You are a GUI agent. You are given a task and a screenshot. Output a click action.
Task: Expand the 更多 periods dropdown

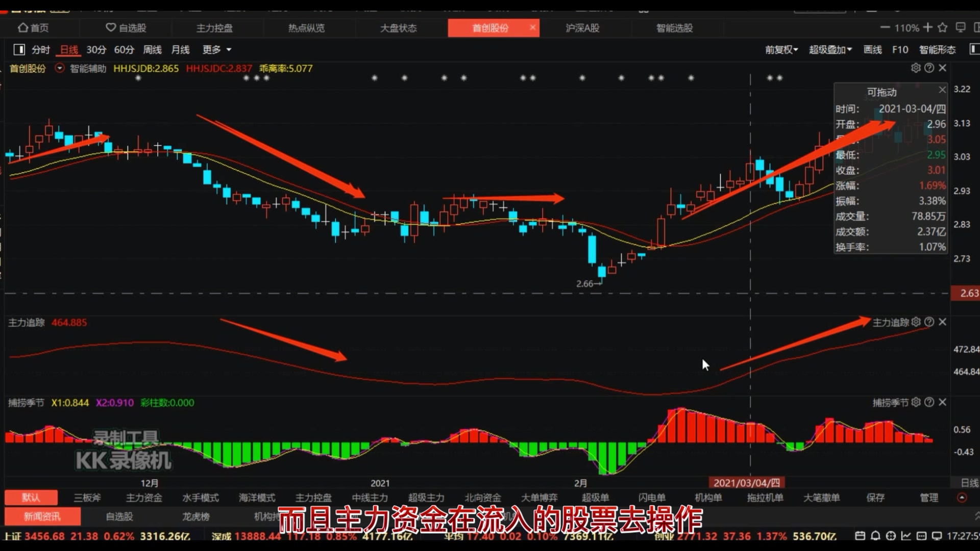tap(217, 49)
